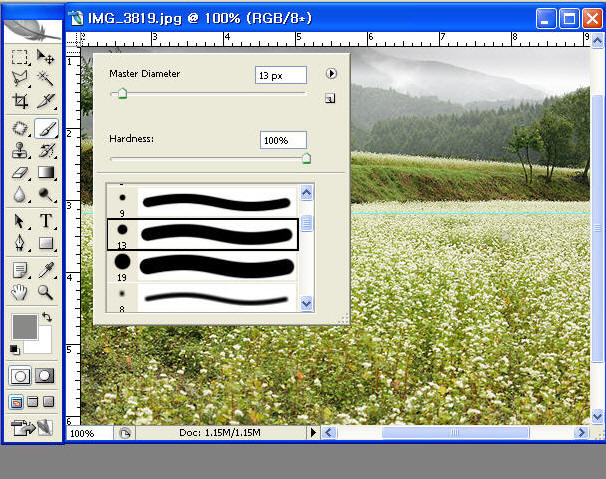Switch to Full Screen with menu bar

tap(32, 402)
